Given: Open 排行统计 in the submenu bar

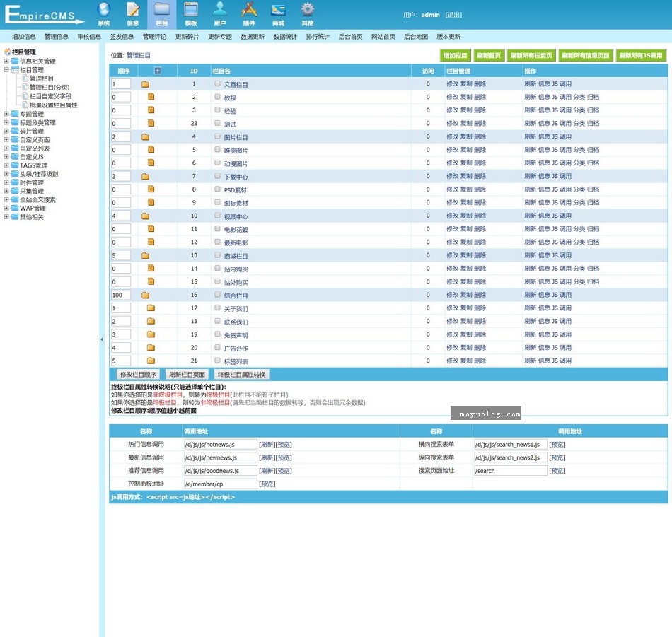Looking at the screenshot, I should pos(318,37).
